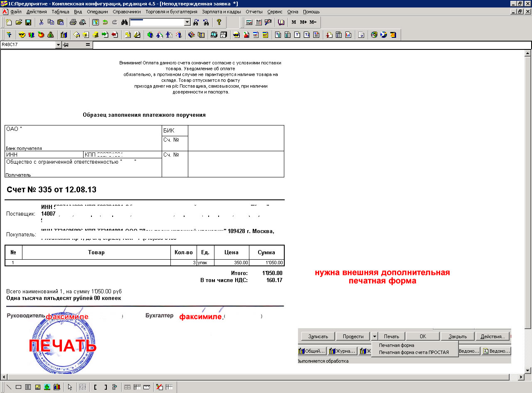
Task: Select the draw rectangle tool
Action: [18, 387]
